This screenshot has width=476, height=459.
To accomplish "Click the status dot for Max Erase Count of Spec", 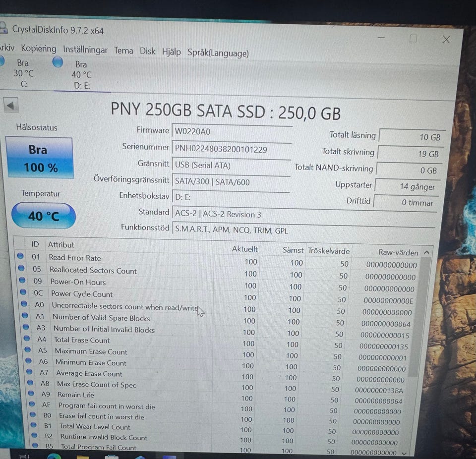I will tap(30, 382).
